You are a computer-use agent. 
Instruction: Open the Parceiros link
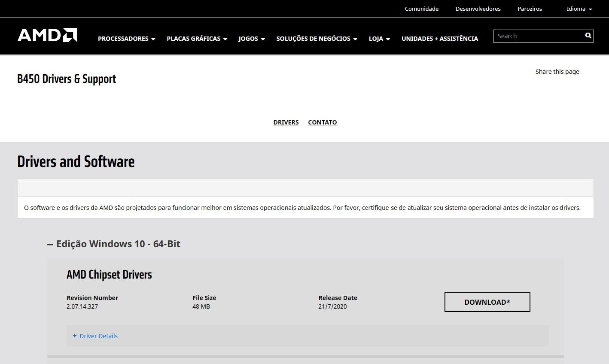530,9
